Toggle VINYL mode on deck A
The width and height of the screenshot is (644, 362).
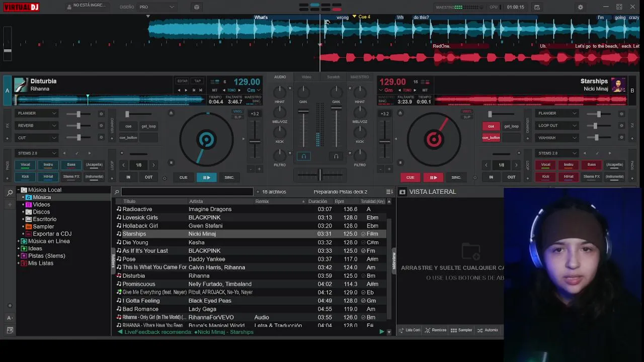click(237, 112)
